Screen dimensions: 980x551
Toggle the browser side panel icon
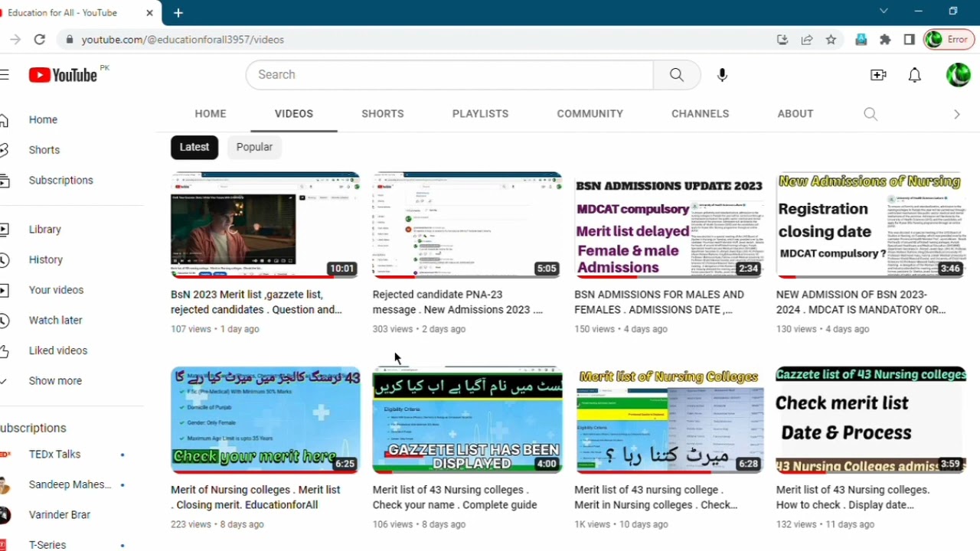pos(910,40)
